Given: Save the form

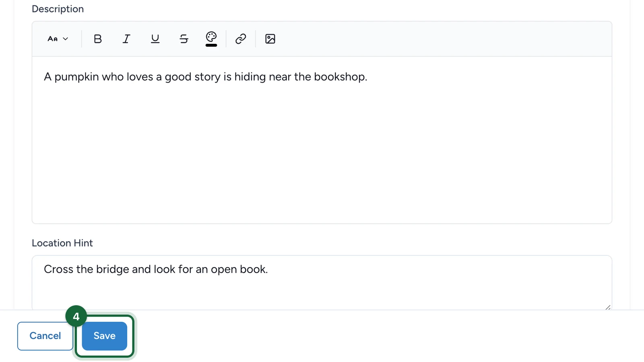Looking at the screenshot, I should [105, 336].
